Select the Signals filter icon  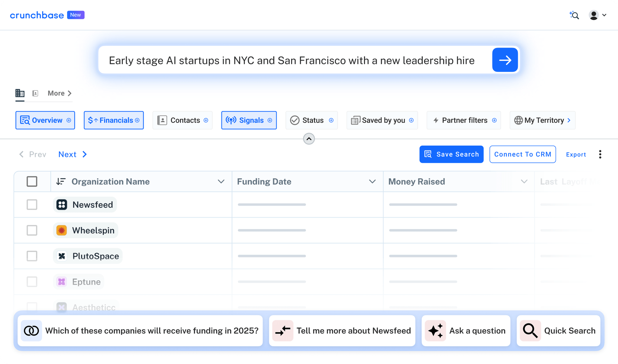(x=231, y=120)
